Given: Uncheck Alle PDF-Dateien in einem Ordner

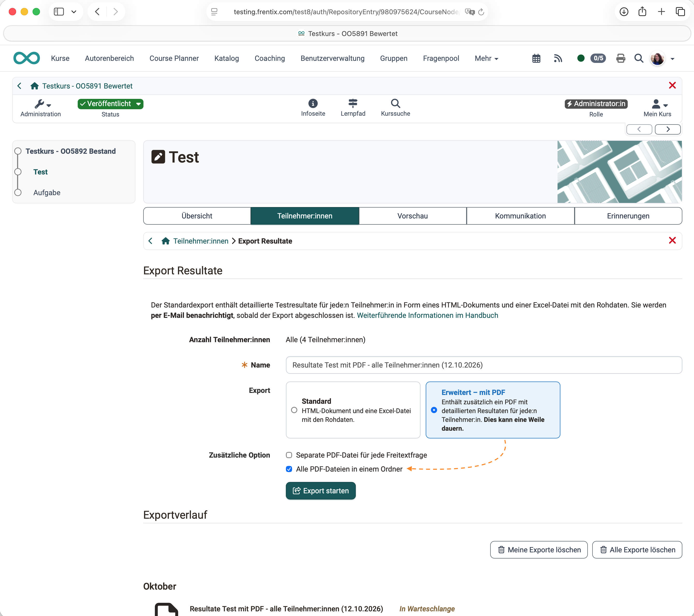Looking at the screenshot, I should point(289,469).
